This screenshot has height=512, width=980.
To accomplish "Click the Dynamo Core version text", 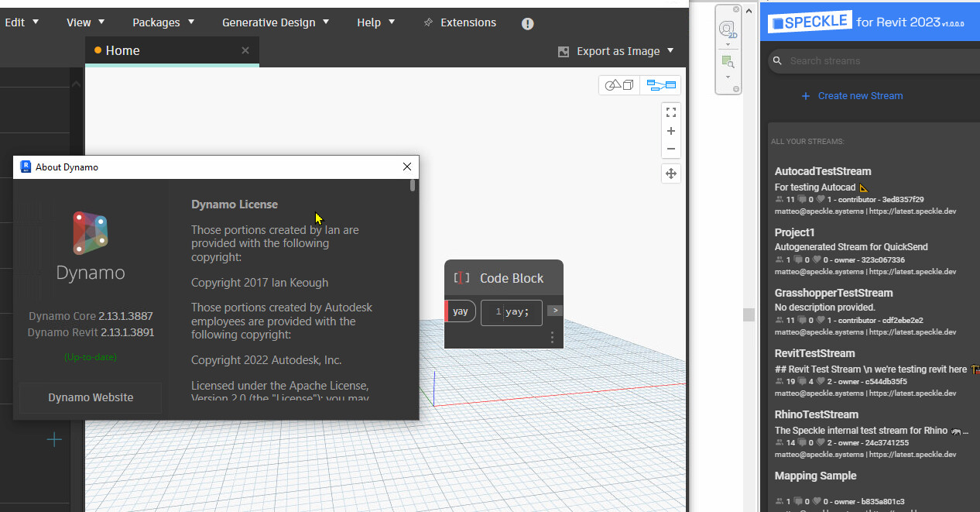I will [x=91, y=316].
